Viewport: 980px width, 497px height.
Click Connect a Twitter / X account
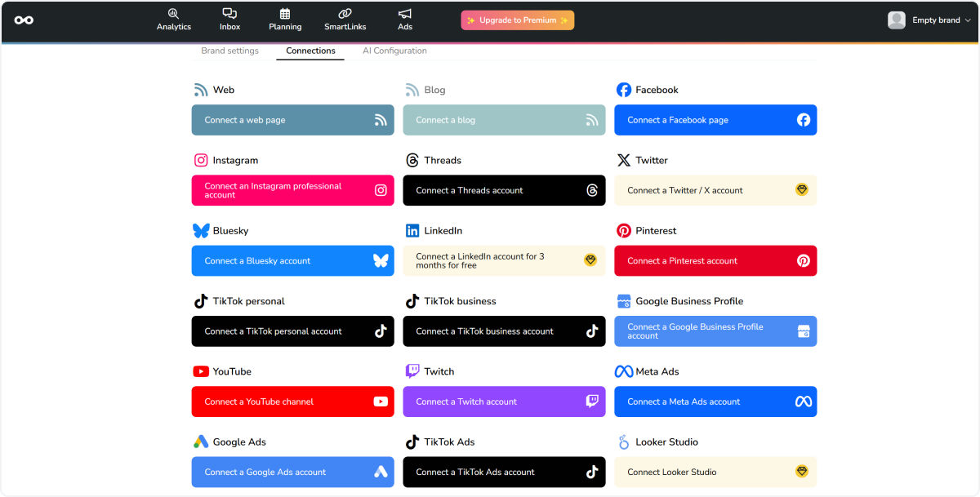715,190
